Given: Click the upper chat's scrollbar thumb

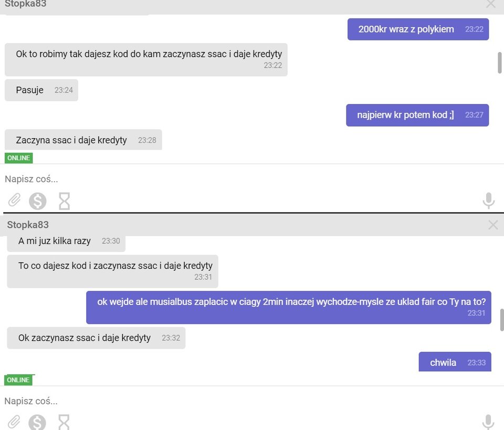Looking at the screenshot, I should coord(500,62).
